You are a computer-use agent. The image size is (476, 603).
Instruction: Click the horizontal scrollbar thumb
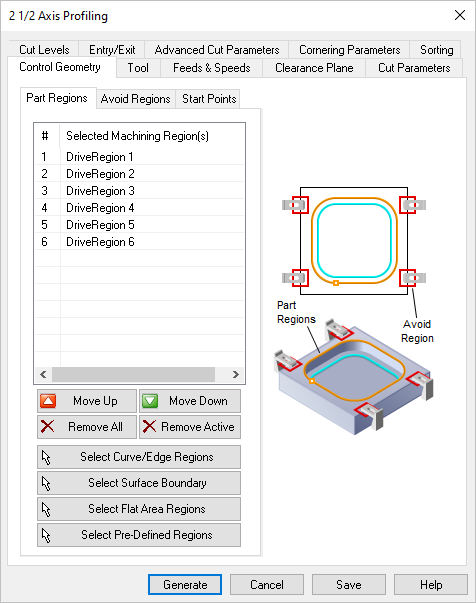point(133,375)
